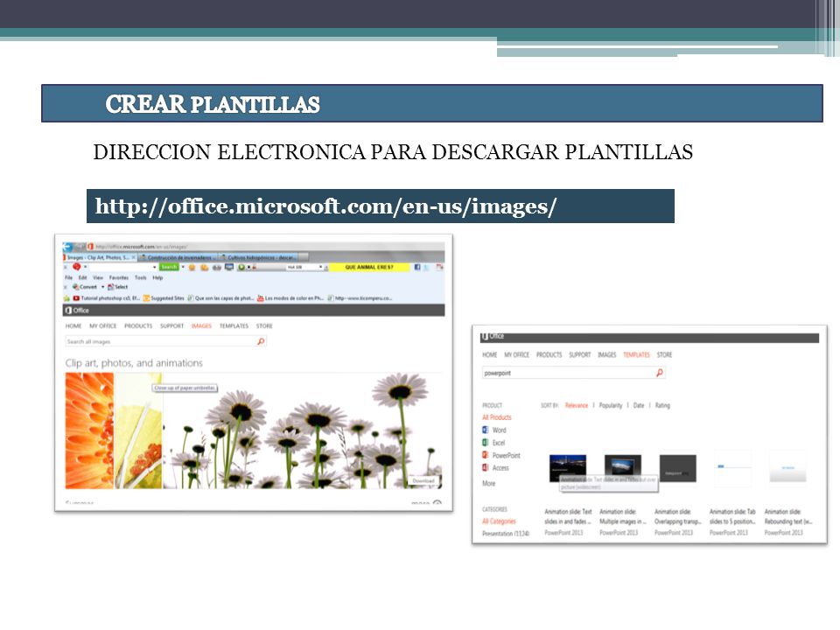Viewport: 840px width, 630px height.
Task: Click the Access product icon
Action: point(486,467)
